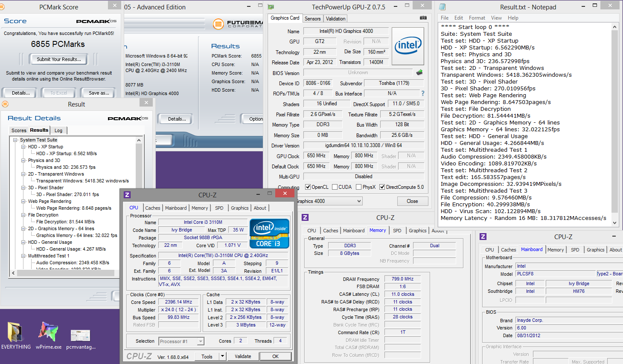
Task: Collapse the Web Page Rendering node
Action: click(23, 201)
